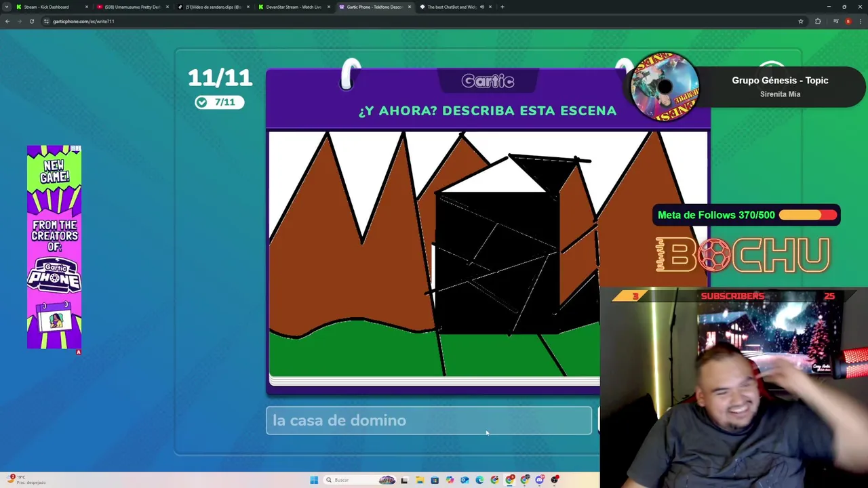The image size is (868, 488).
Task: Bookmark this page with the star icon
Action: click(801, 21)
